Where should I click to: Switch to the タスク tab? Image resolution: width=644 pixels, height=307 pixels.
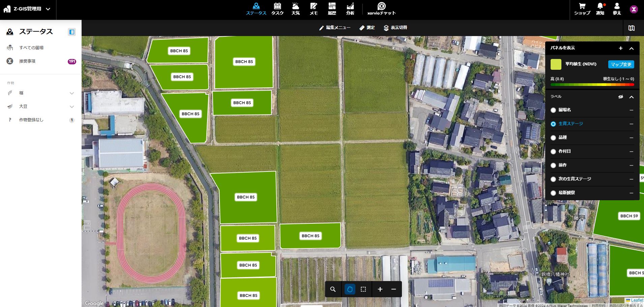[x=277, y=9]
